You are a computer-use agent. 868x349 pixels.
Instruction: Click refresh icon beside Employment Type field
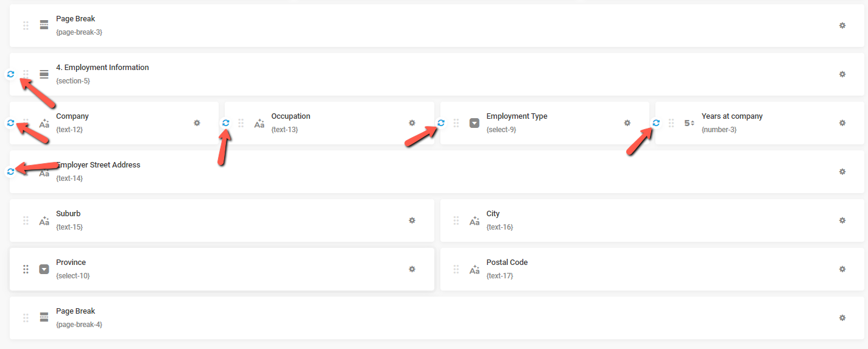coord(441,123)
